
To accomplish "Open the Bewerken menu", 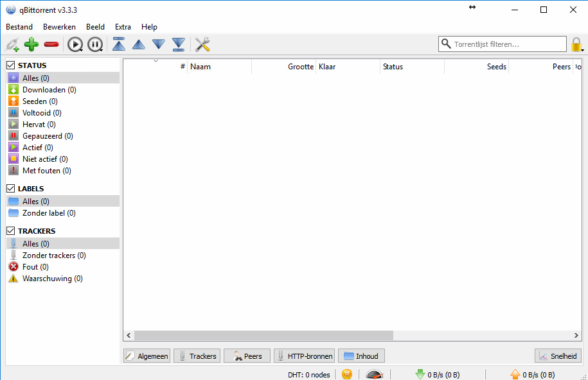I will (x=59, y=27).
